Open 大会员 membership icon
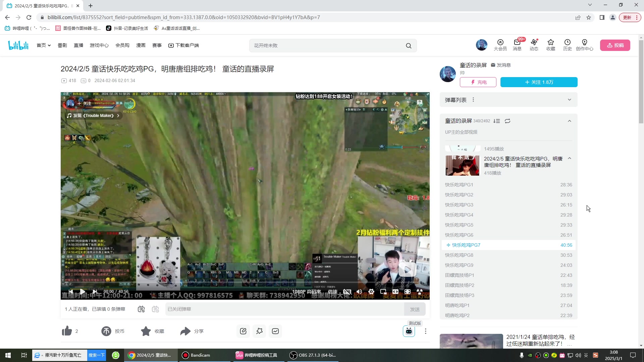The height and width of the screenshot is (362, 644). click(x=500, y=45)
